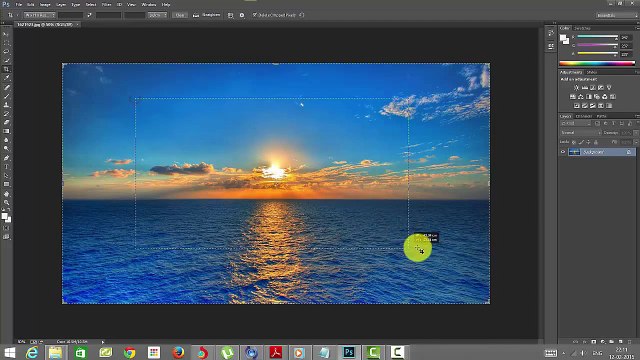
Task: Reset crop box icon in options bar
Action: [302, 15]
